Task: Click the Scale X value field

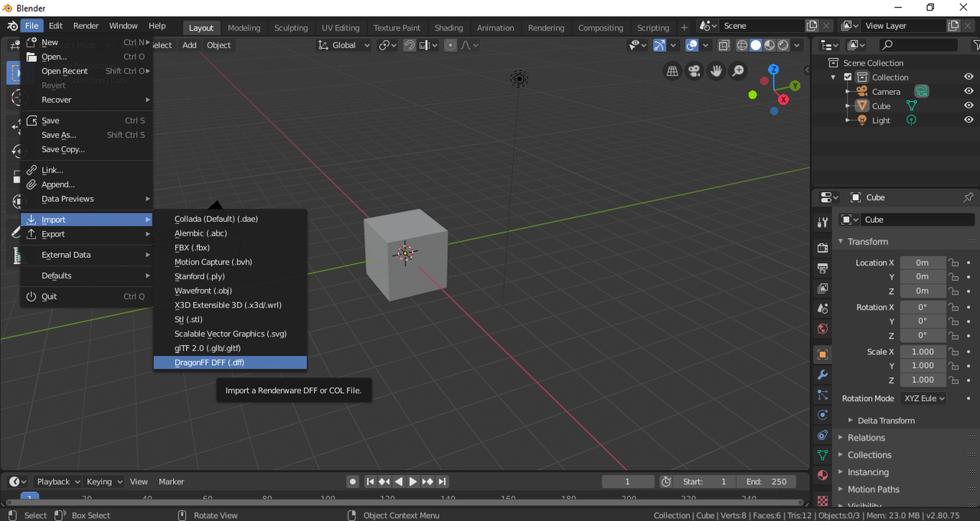Action: (923, 352)
